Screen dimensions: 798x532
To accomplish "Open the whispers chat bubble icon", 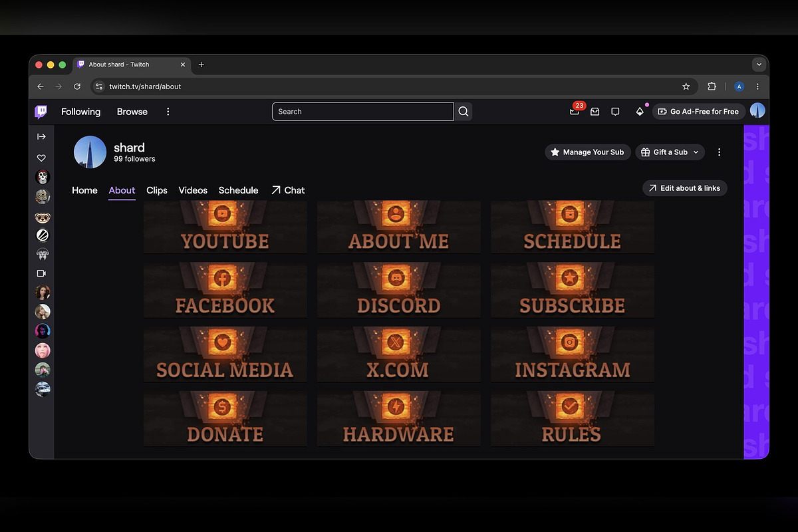I will [x=615, y=112].
